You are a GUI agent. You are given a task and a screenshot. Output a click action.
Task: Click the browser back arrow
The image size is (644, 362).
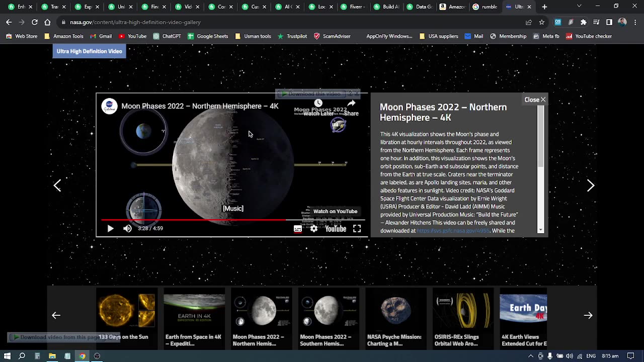click(x=9, y=22)
